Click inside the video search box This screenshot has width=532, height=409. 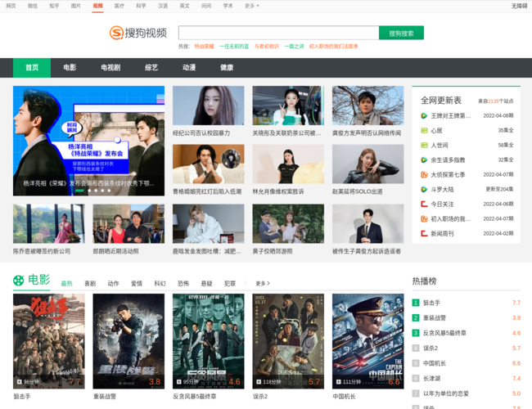click(x=278, y=33)
